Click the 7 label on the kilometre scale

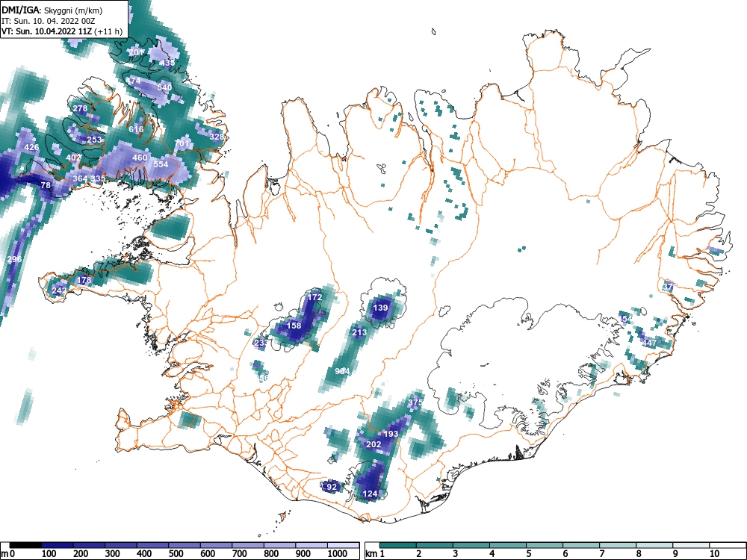pyautogui.click(x=601, y=554)
